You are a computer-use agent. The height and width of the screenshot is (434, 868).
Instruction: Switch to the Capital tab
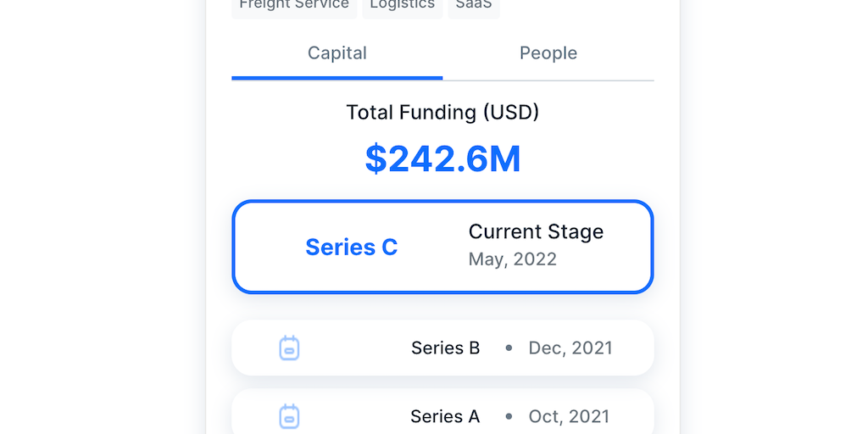(x=337, y=53)
